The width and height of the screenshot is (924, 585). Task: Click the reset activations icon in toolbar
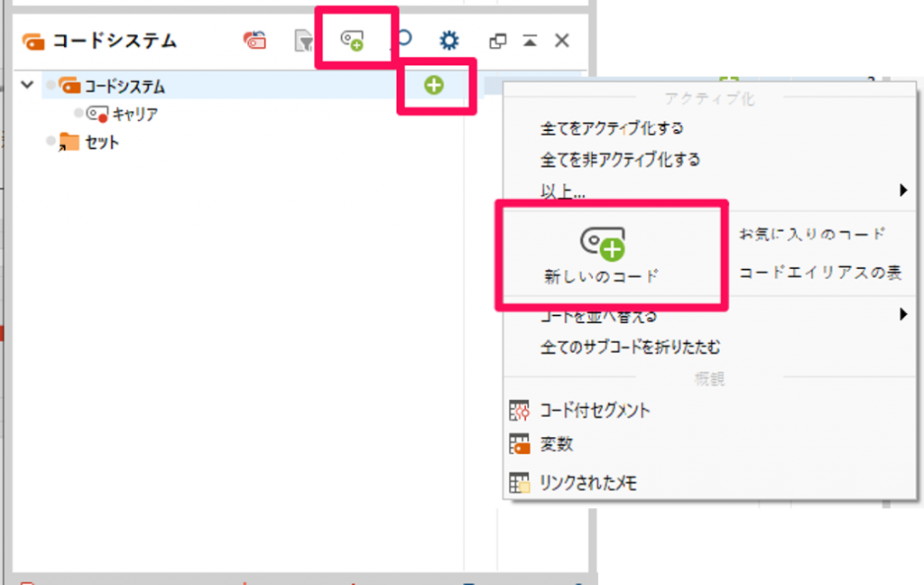pyautogui.click(x=255, y=41)
